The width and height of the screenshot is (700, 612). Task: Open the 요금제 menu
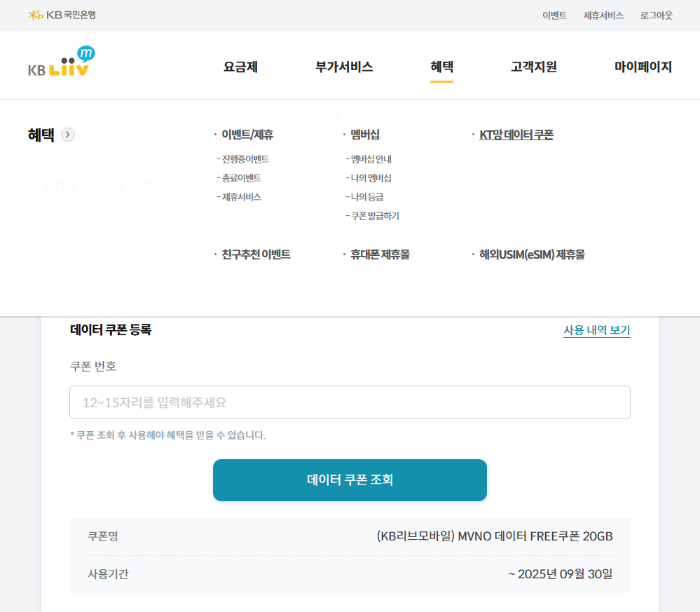[x=240, y=67]
